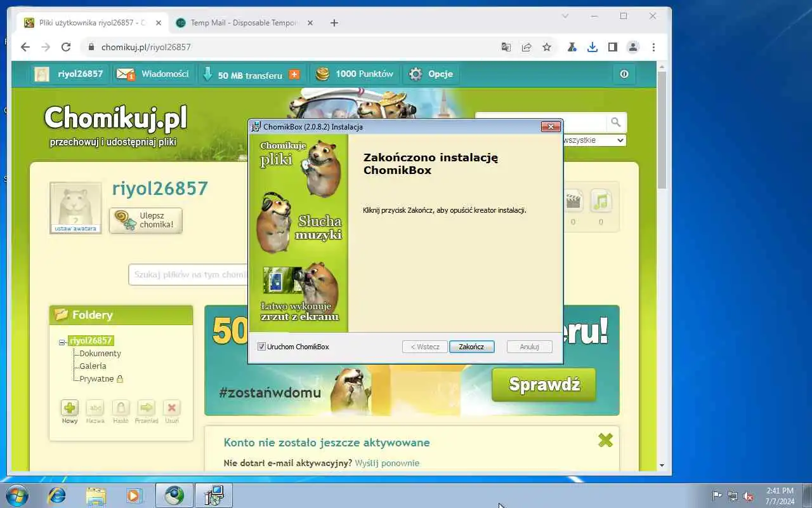Click the disabled Wstecz button in the installer
This screenshot has width=812, height=508.
pos(424,347)
